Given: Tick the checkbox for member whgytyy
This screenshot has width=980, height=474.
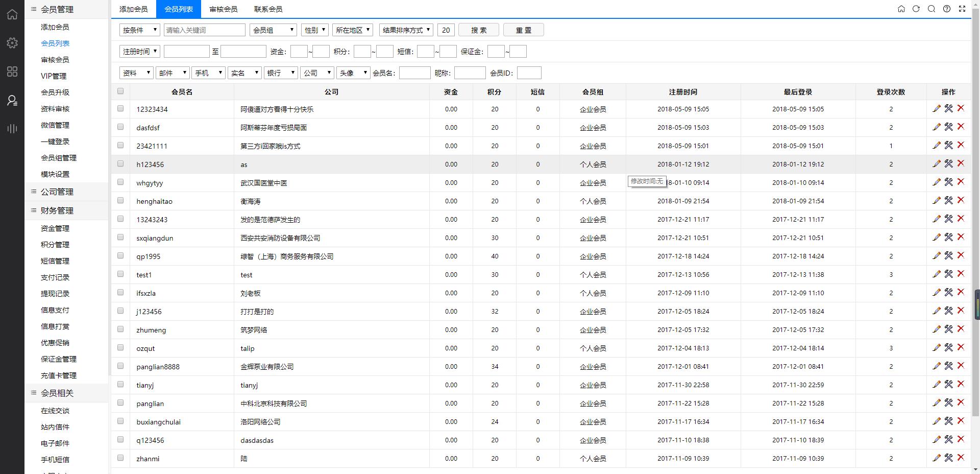Looking at the screenshot, I should pos(120,182).
